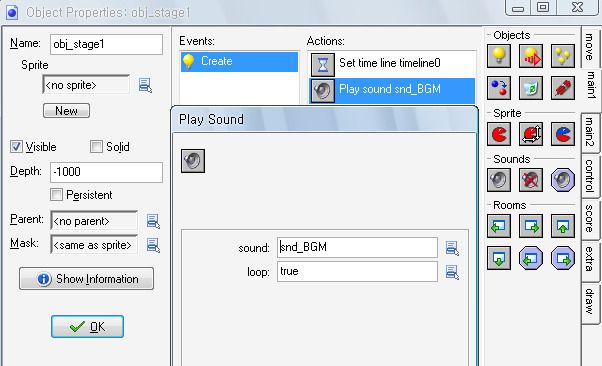
Task: Open the parent selection menu icon
Action: click(153, 221)
